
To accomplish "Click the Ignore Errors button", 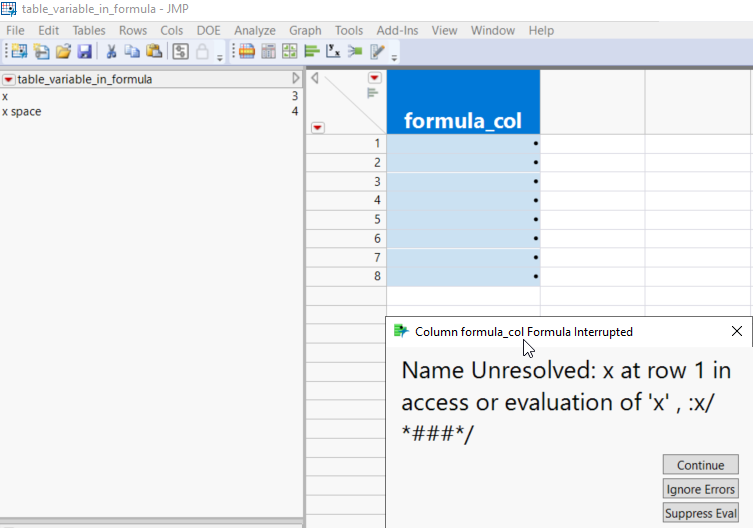I will tap(700, 489).
